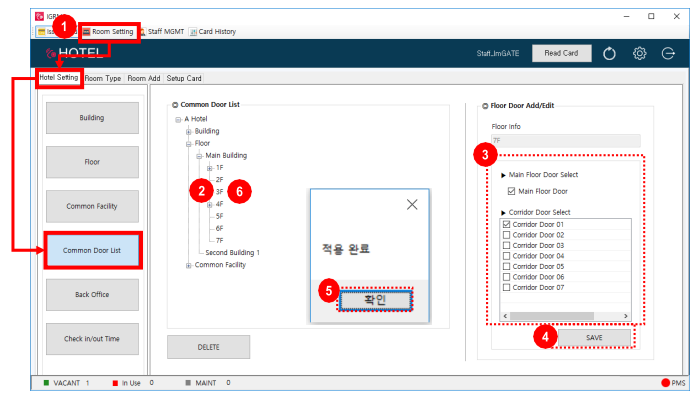
Task: Check Corridor Door 04
Action: tap(507, 256)
